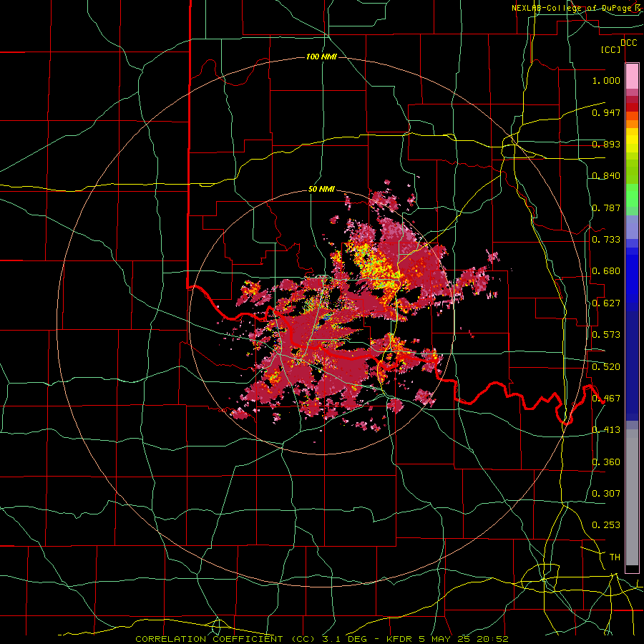Select the 0.520 scale value
Image resolution: width=644 pixels, height=644 pixels.
pyautogui.click(x=606, y=367)
